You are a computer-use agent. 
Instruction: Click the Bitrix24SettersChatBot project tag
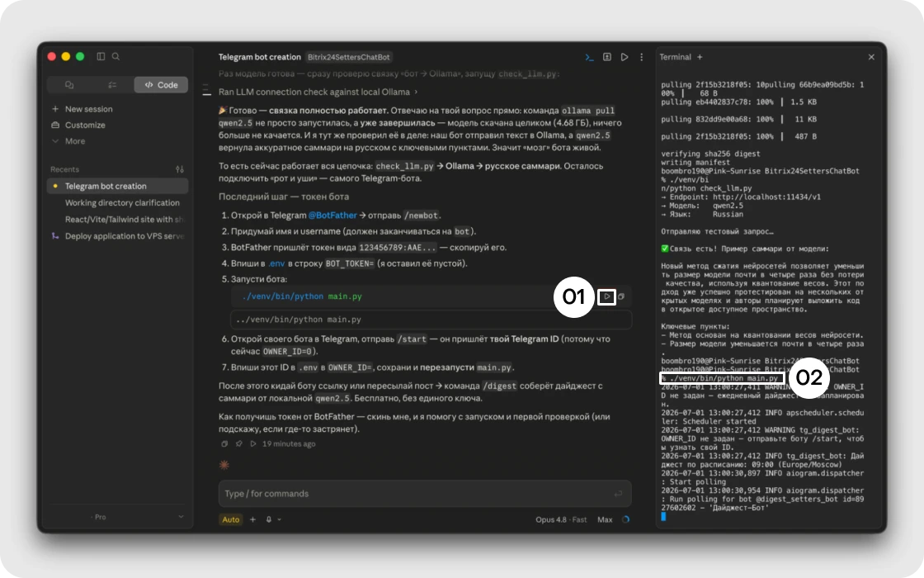pyautogui.click(x=349, y=57)
